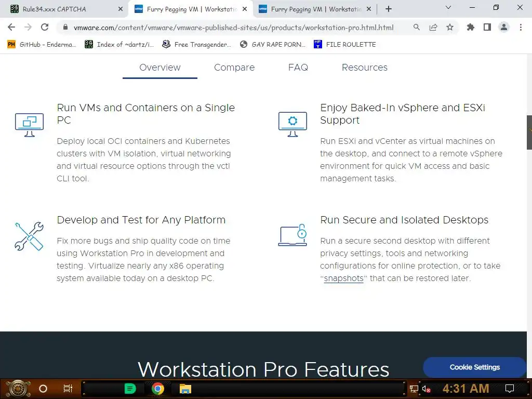Open the network tray icon

(x=414, y=389)
